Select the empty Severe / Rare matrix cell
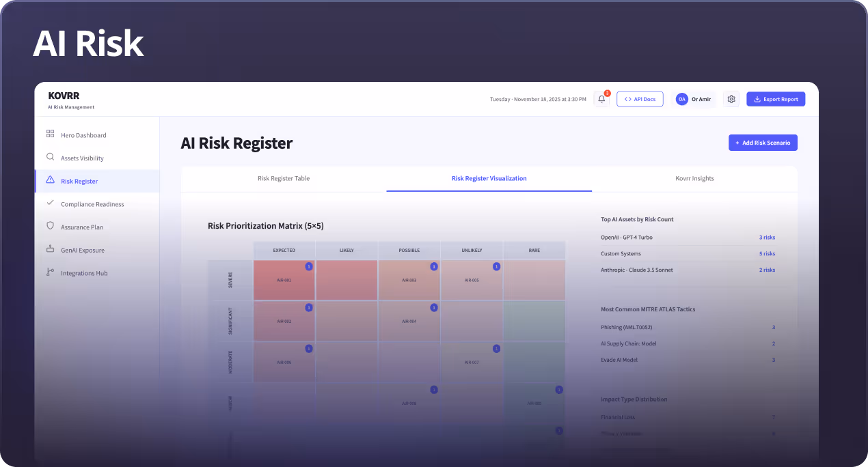Screen dimensions: 868x467 click(534, 280)
